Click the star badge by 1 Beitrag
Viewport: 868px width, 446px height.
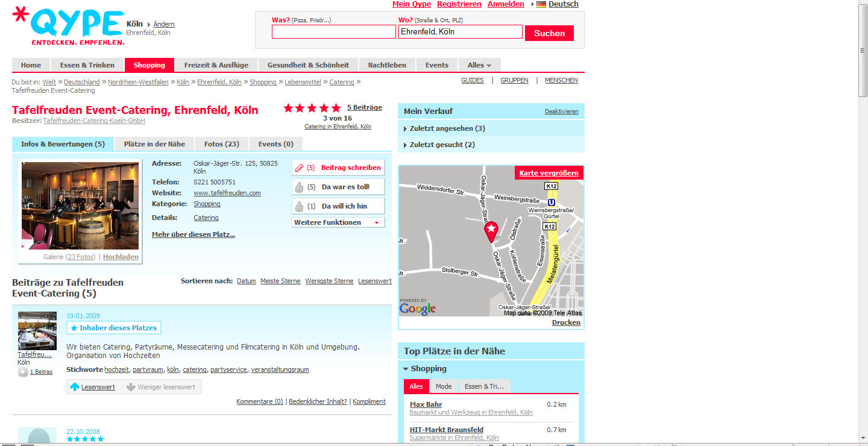click(x=23, y=372)
